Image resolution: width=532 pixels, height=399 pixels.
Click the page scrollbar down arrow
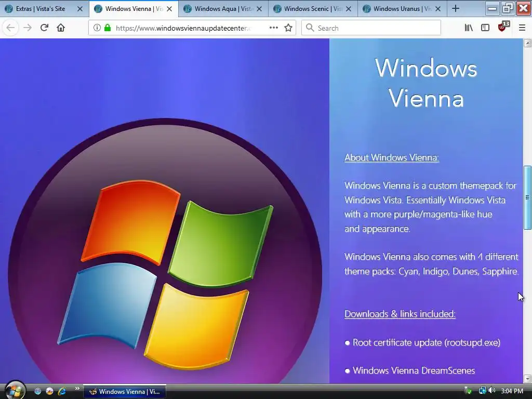point(528,378)
